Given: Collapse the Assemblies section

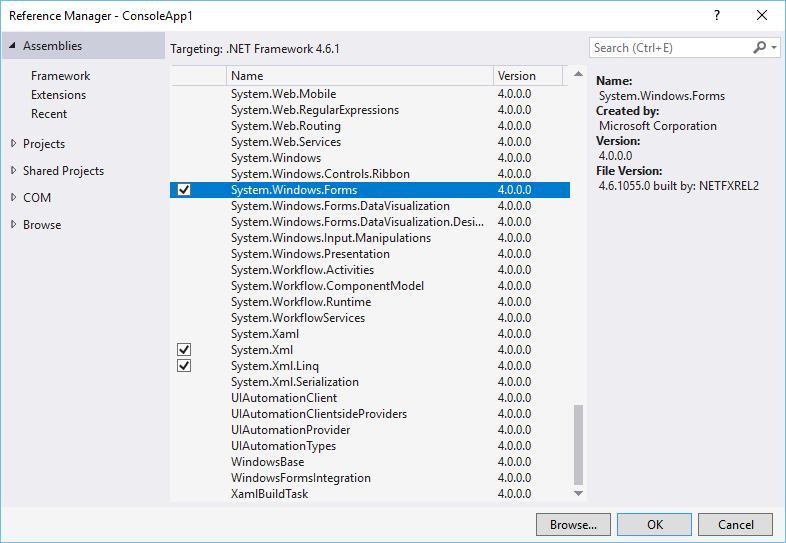Looking at the screenshot, I should click(12, 46).
